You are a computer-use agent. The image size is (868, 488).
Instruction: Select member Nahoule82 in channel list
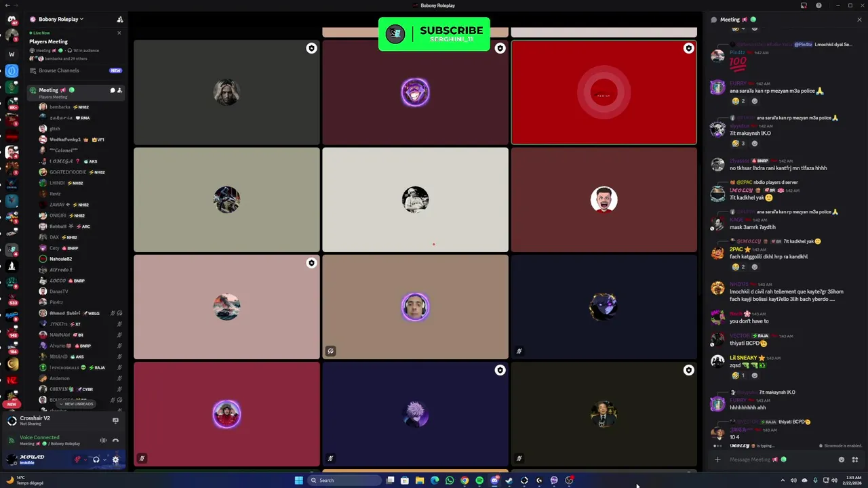(60, 259)
